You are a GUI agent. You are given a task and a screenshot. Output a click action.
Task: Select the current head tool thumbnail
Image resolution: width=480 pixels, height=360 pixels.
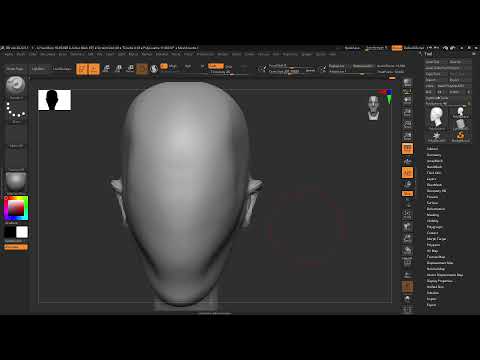pyautogui.click(x=436, y=118)
